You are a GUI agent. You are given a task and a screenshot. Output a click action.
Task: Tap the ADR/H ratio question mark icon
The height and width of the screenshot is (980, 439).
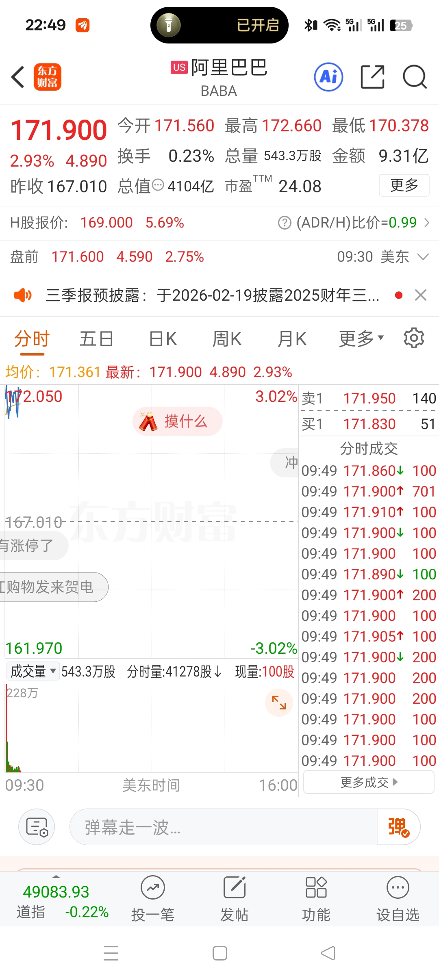click(285, 223)
